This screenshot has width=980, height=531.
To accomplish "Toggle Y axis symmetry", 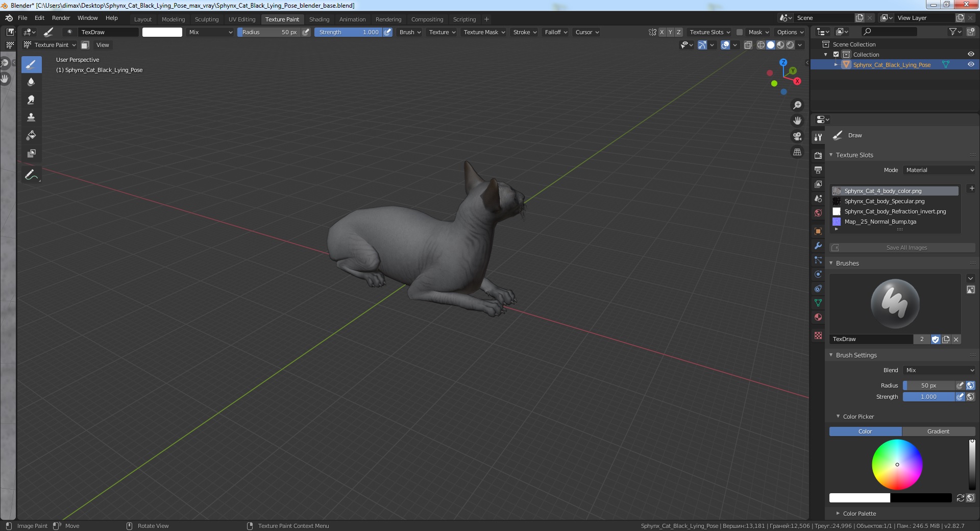I will coord(670,32).
